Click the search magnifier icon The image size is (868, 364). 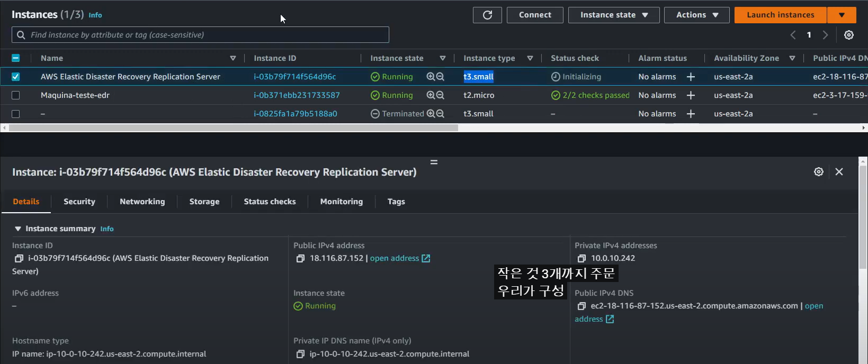[21, 35]
